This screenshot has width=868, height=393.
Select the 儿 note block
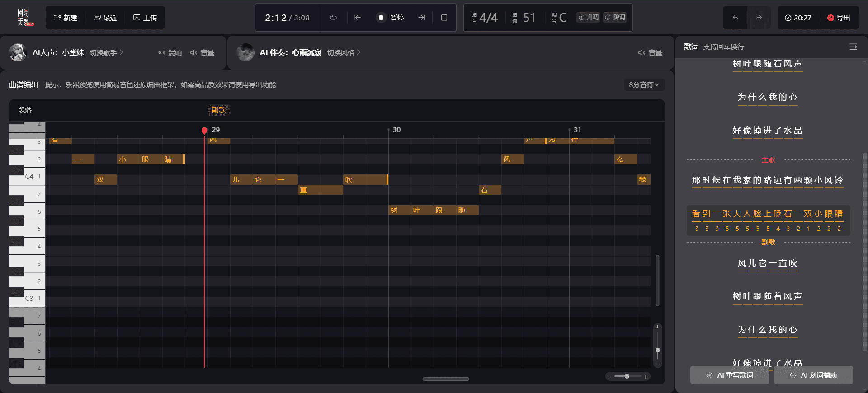pyautogui.click(x=241, y=180)
